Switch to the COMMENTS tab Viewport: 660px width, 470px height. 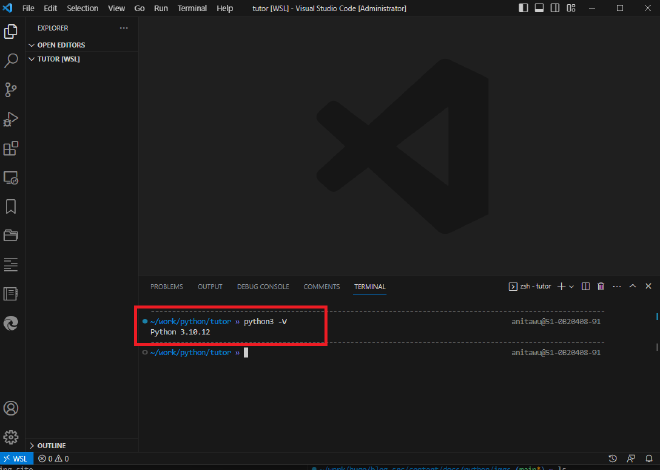coord(322,287)
